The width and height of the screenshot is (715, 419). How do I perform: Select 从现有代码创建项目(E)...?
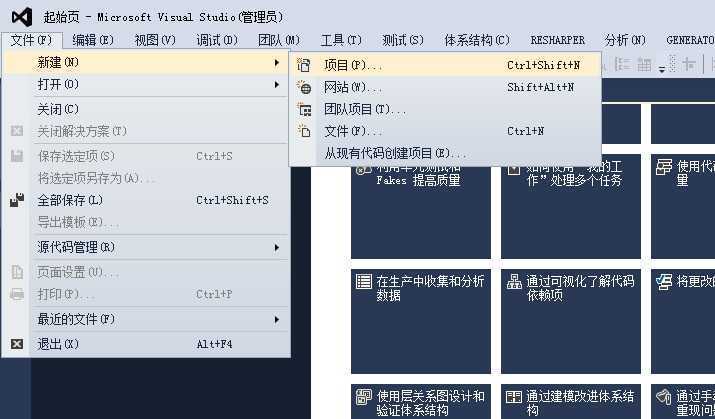pos(445,153)
